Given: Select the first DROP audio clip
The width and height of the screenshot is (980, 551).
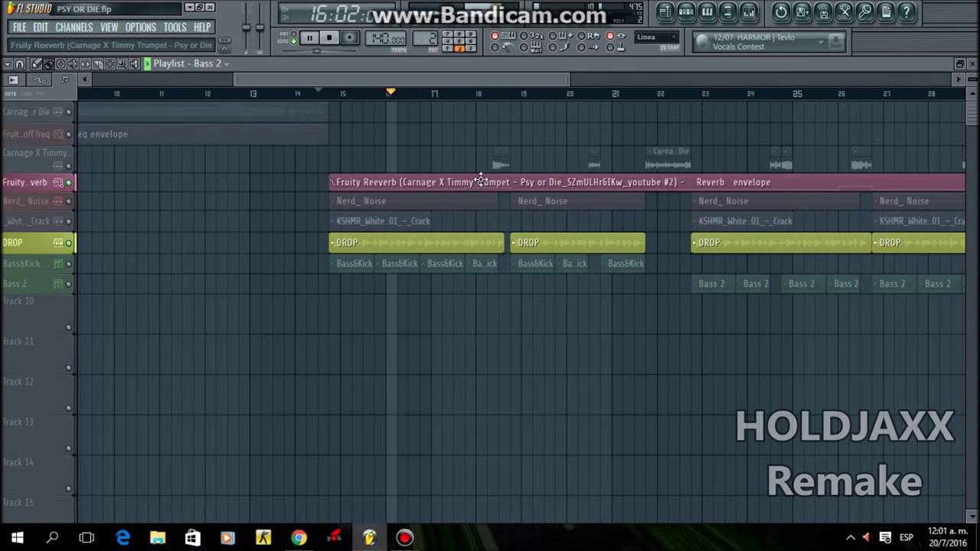Looking at the screenshot, I should click(416, 243).
